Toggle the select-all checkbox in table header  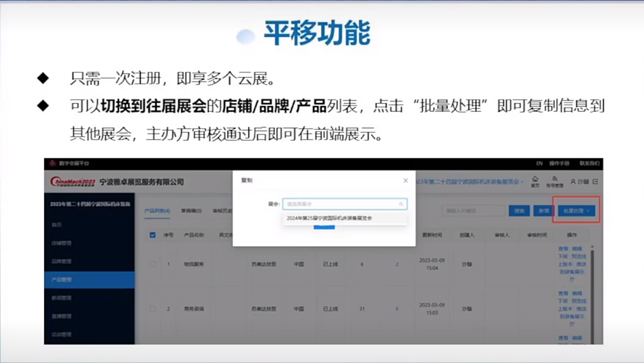[x=152, y=235]
